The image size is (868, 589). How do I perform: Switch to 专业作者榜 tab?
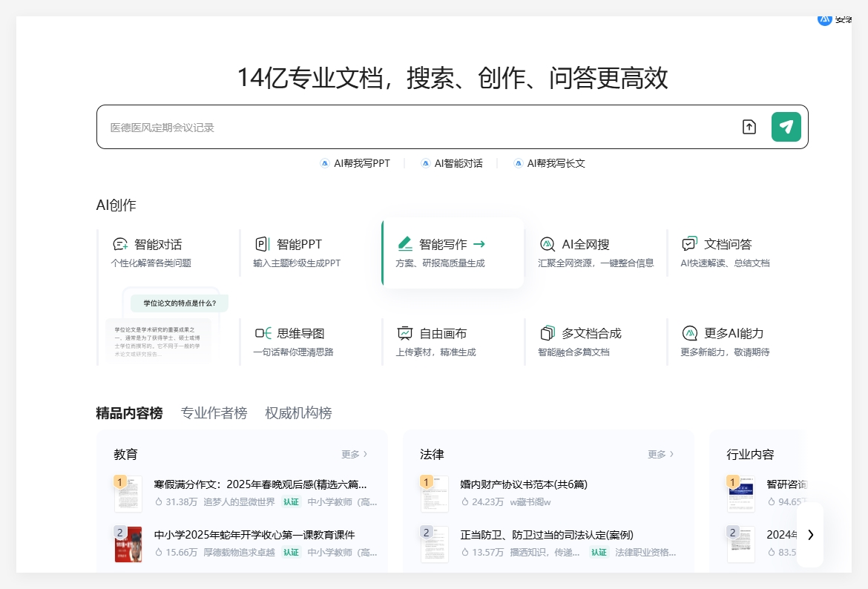click(x=214, y=413)
